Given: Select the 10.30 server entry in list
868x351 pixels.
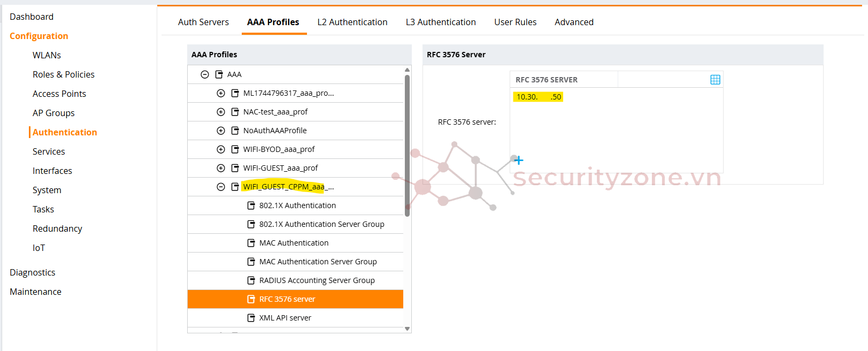Looking at the screenshot, I should pos(538,97).
